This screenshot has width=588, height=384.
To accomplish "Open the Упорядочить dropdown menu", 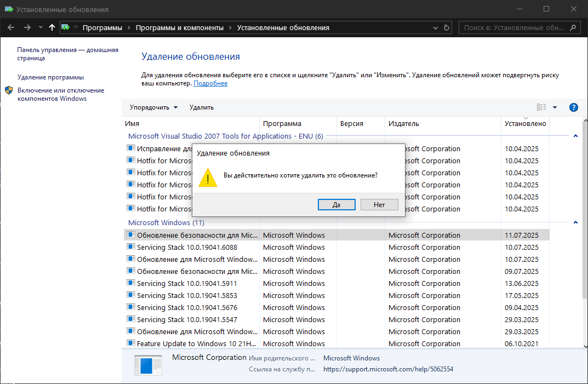I will (153, 107).
